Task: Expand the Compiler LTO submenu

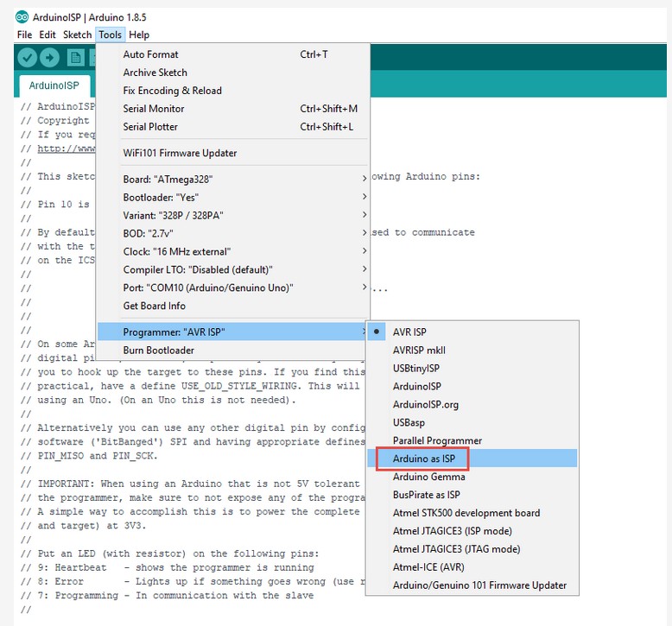Action: pos(232,269)
